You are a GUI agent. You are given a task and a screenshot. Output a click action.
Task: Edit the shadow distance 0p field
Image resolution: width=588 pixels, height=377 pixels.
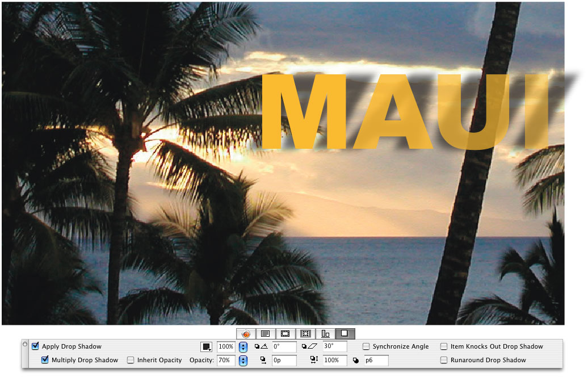[x=284, y=360]
